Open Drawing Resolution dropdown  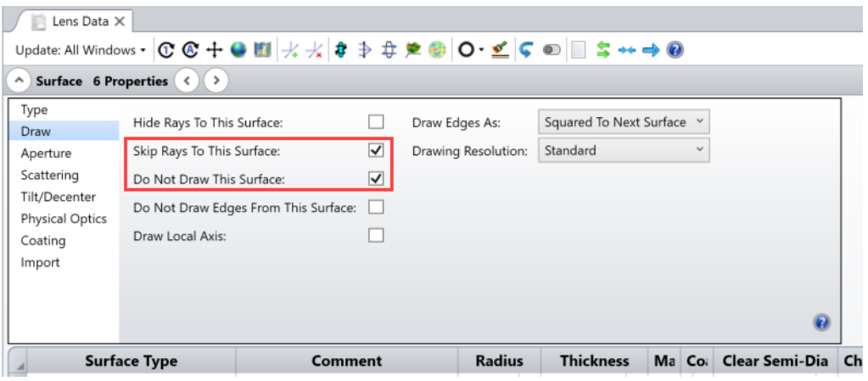tap(624, 151)
